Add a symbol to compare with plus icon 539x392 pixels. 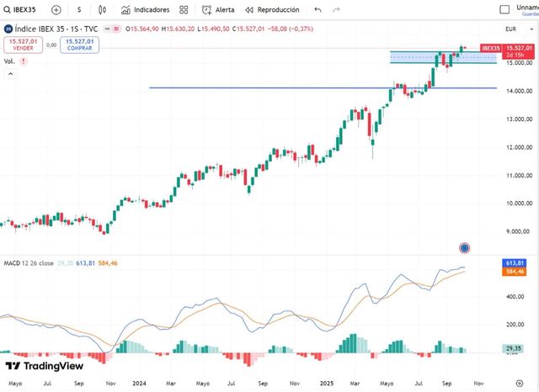coord(56,10)
